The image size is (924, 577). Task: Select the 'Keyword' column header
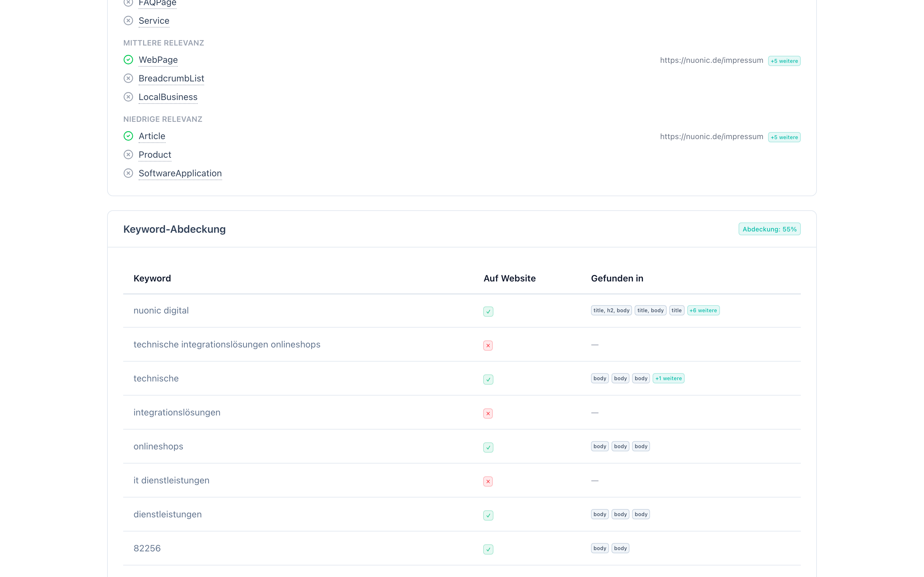[152, 278]
